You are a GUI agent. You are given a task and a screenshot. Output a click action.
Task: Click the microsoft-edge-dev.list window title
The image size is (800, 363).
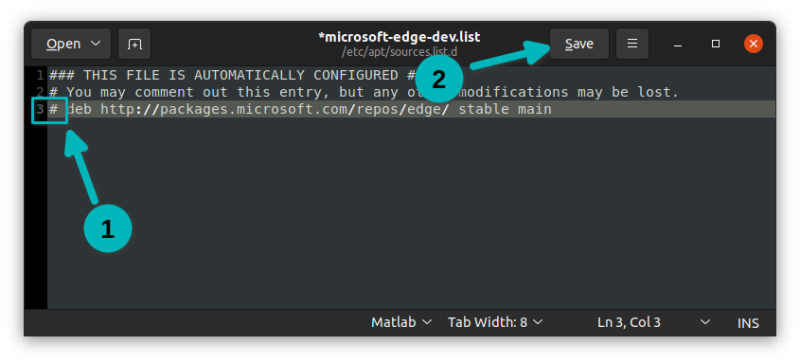coord(399,37)
